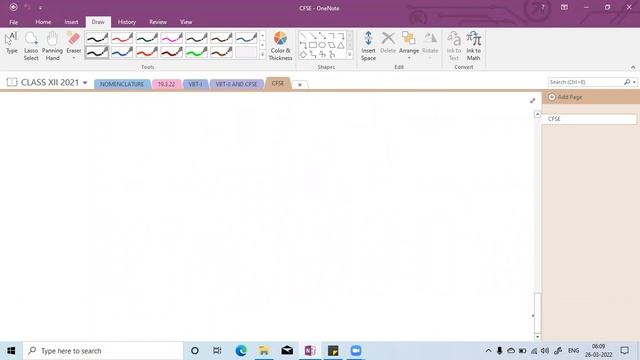Switch to the Home ribbon tab
Screen dimensions: 640x360
point(43,22)
